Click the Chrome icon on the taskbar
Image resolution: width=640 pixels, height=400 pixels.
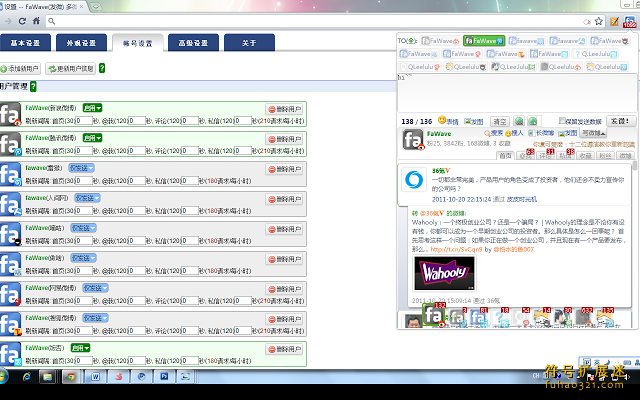click(x=71, y=376)
